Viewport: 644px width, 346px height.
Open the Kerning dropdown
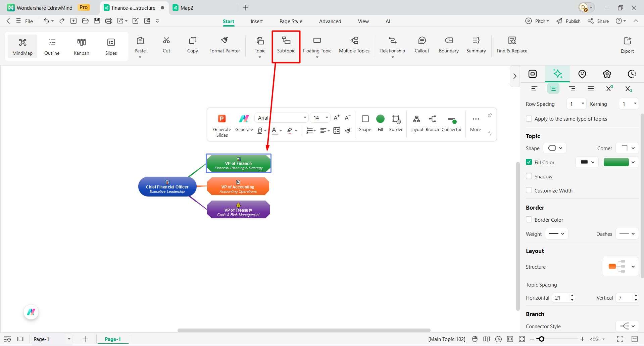629,104
